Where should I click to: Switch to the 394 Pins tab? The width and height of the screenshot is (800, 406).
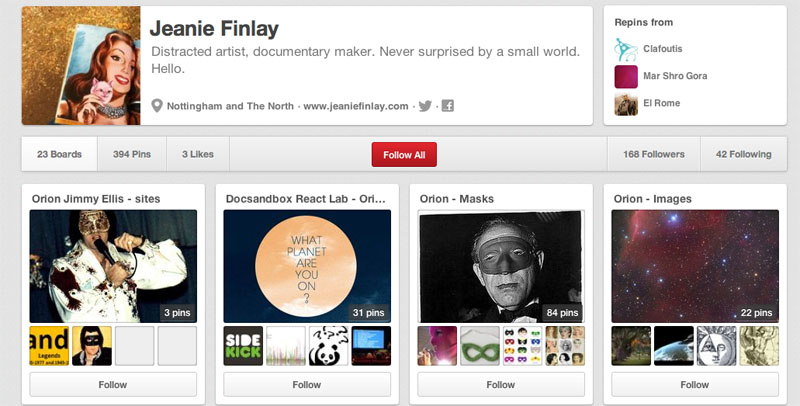[132, 154]
